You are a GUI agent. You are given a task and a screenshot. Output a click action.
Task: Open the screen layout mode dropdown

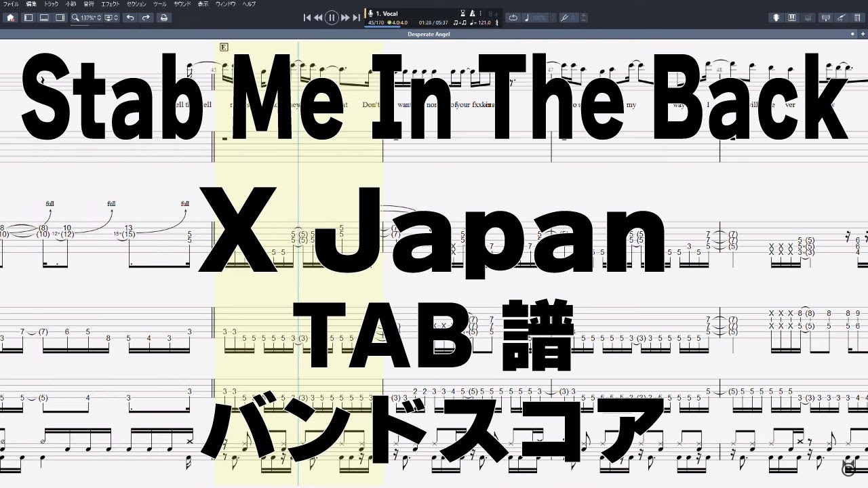tap(112, 18)
